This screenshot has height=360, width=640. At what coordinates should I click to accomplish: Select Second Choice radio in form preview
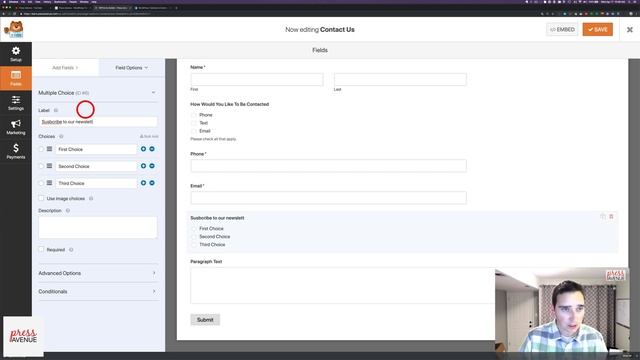[x=194, y=237]
